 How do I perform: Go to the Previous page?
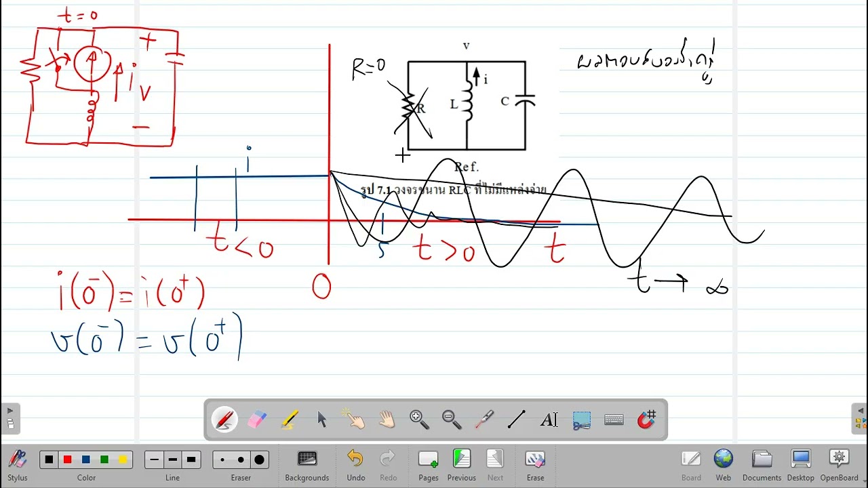coord(461,465)
